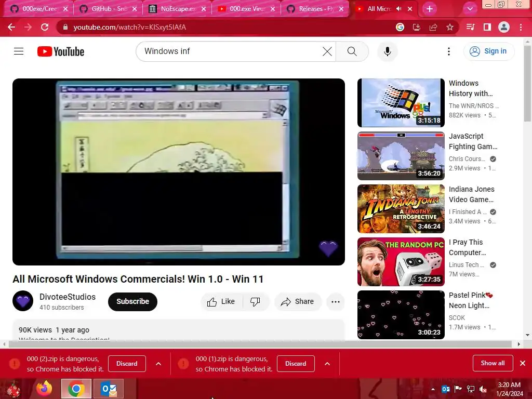Open the Chrome profile avatar
Viewport: 532px width, 399px height.
coord(504,27)
